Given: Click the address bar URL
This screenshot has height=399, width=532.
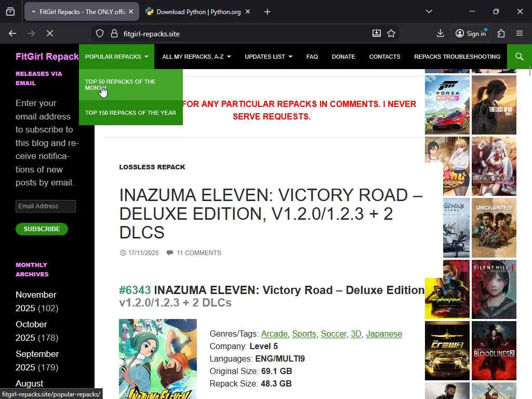Looking at the screenshot, I should point(152,34).
